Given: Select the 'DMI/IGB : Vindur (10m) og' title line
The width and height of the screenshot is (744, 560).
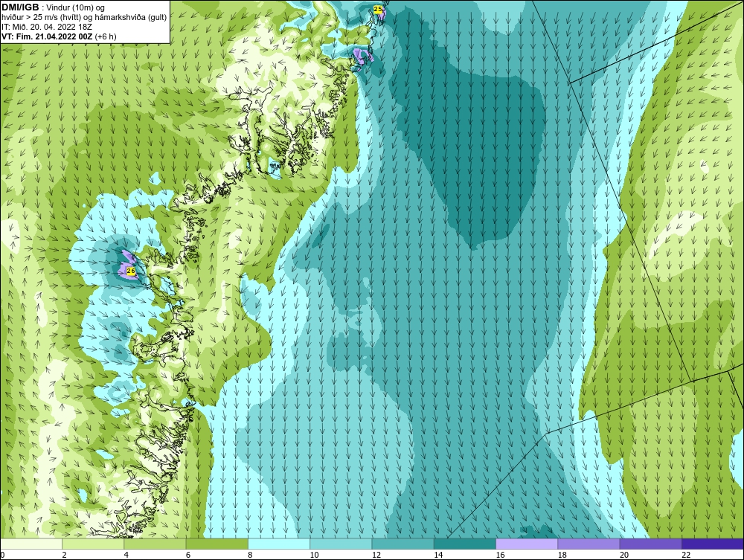Looking at the screenshot, I should (54, 7).
